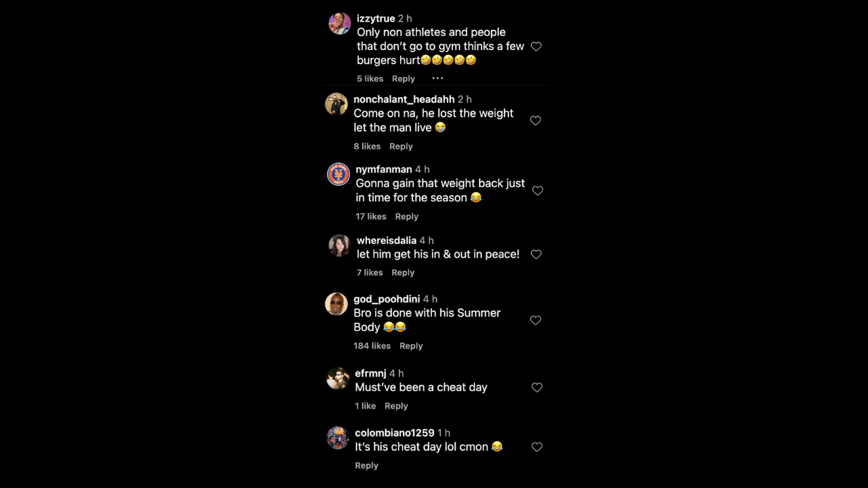
Task: Like nonchalant_headahh's comment
Action: [536, 120]
